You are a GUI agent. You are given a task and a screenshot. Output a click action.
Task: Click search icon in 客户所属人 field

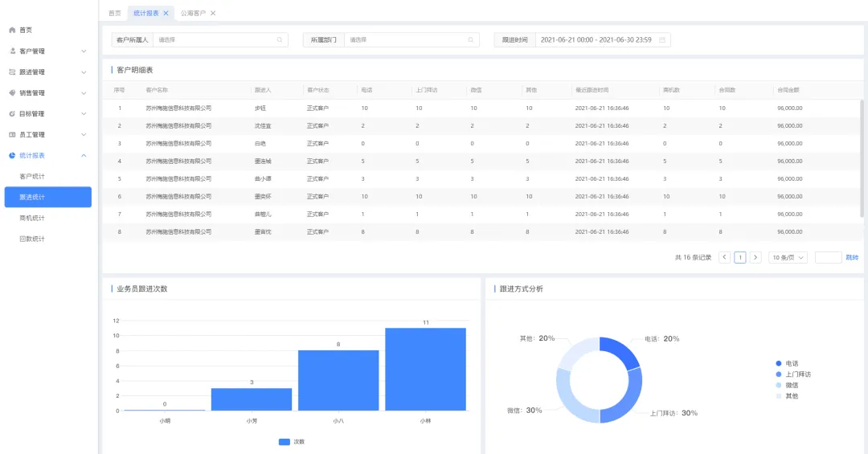[280, 40]
